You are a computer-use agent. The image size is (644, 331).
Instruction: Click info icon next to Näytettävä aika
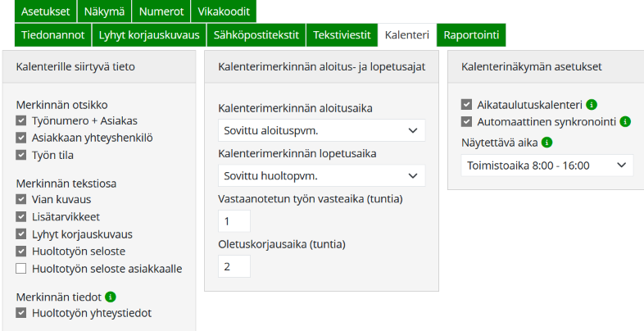point(547,142)
